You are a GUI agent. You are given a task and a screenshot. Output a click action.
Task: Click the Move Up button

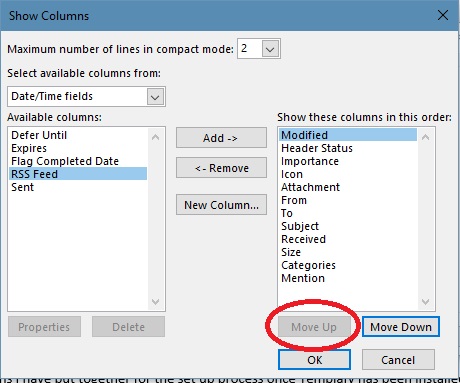point(314,327)
